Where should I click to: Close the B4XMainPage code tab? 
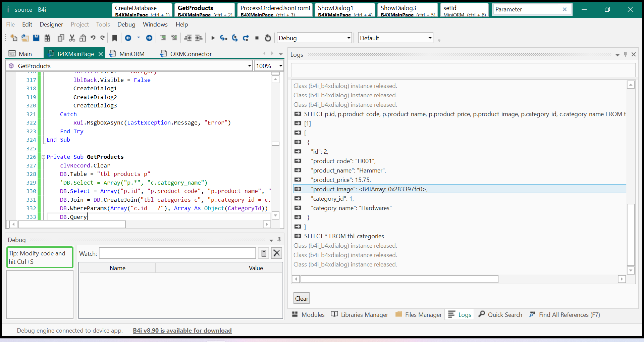(x=100, y=54)
